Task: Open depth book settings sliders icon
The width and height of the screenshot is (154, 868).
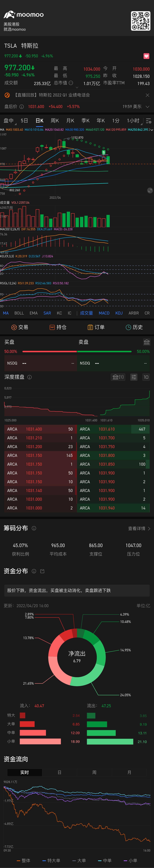Action: click(134, 377)
